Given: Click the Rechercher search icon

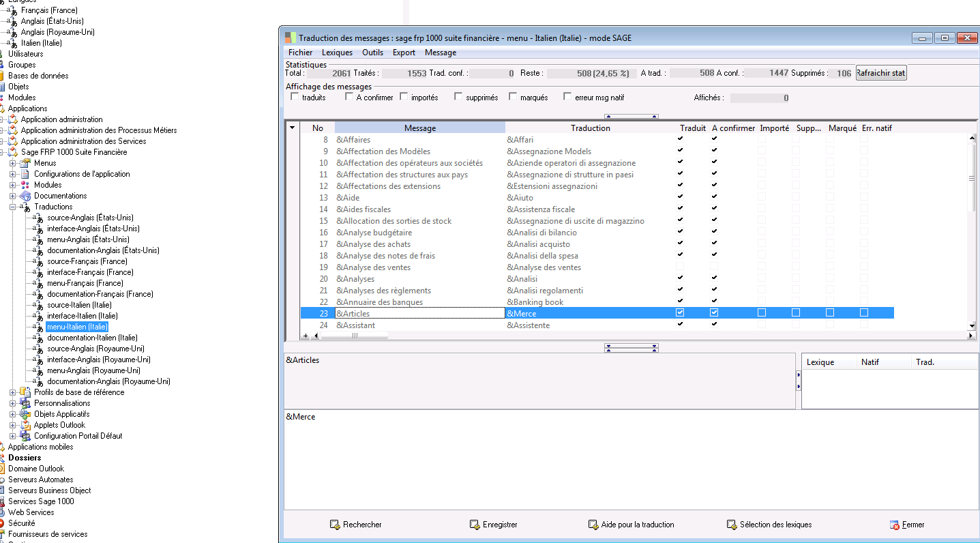Looking at the screenshot, I should point(335,525).
